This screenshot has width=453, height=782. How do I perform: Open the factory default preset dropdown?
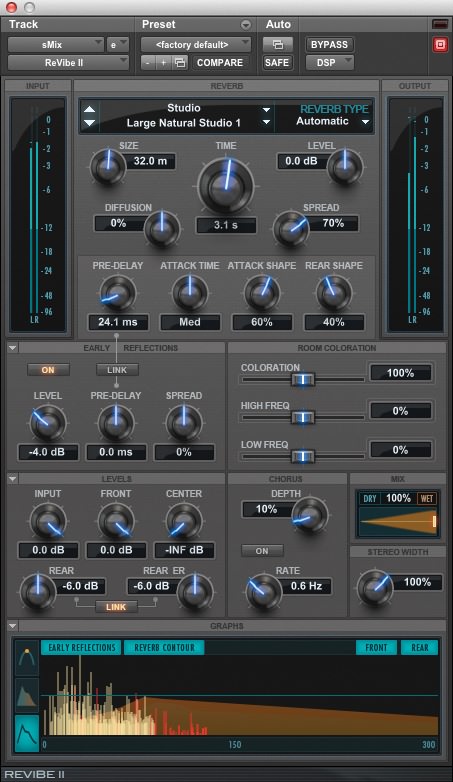(x=196, y=44)
